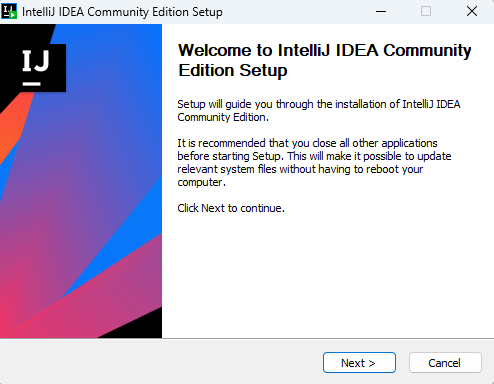This screenshot has height=384, width=494.
Task: Click the IntelliJ IDEA title bar icon
Action: 9,11
